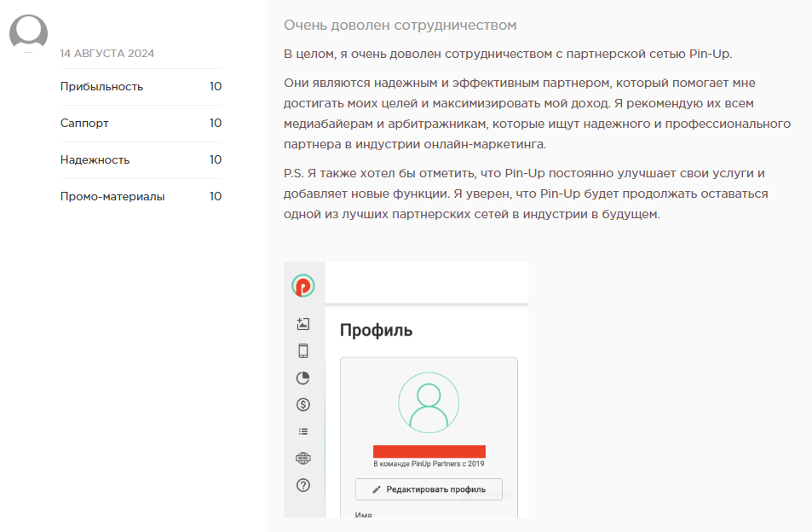The width and height of the screenshot is (812, 532).
Task: Open the dollar payments icon
Action: click(303, 405)
